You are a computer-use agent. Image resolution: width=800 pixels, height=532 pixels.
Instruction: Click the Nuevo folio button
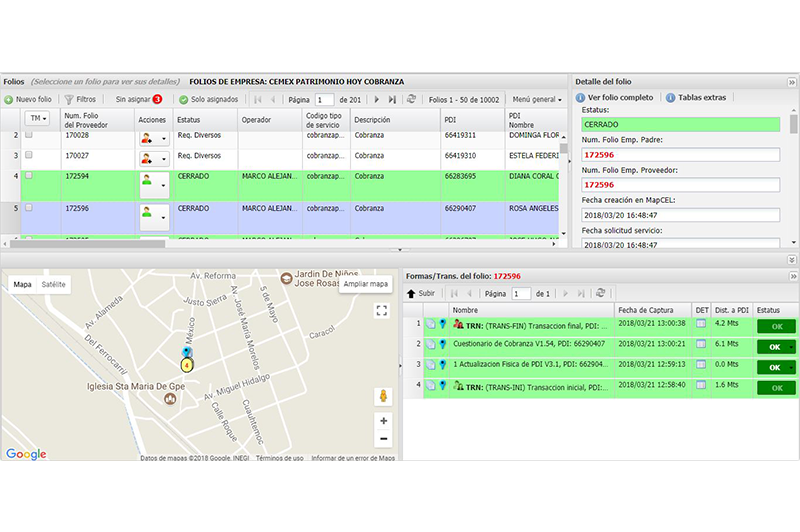pyautogui.click(x=28, y=99)
